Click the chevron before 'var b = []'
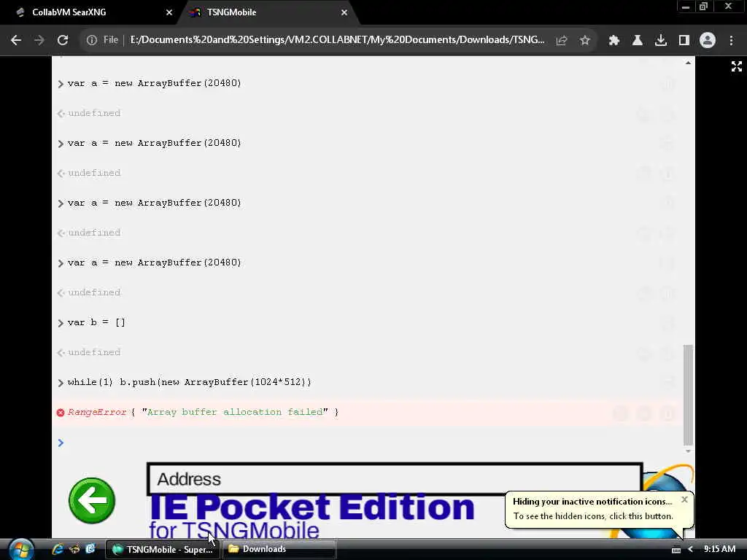Viewport: 747px width, 560px height. (61, 323)
